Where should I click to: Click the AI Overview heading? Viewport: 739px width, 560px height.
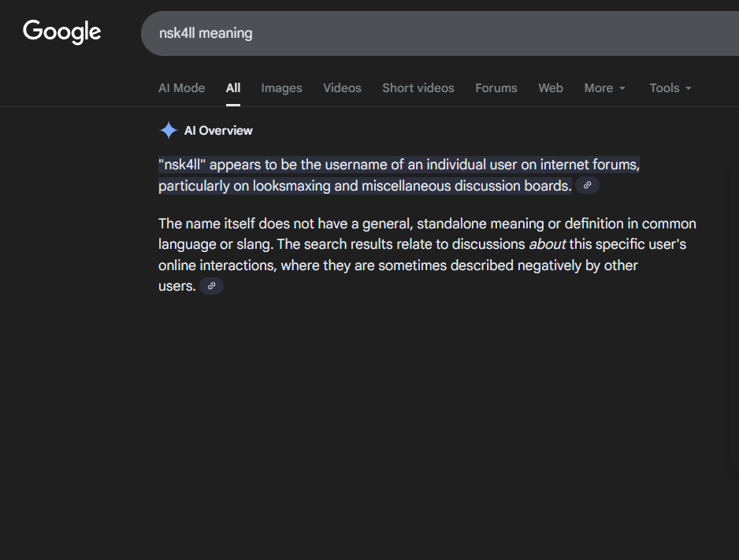pos(218,131)
